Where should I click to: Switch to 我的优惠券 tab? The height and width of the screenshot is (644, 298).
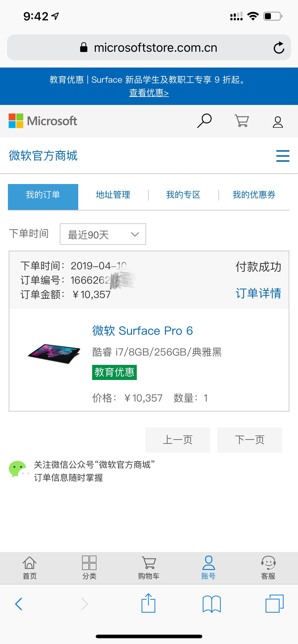point(254,195)
